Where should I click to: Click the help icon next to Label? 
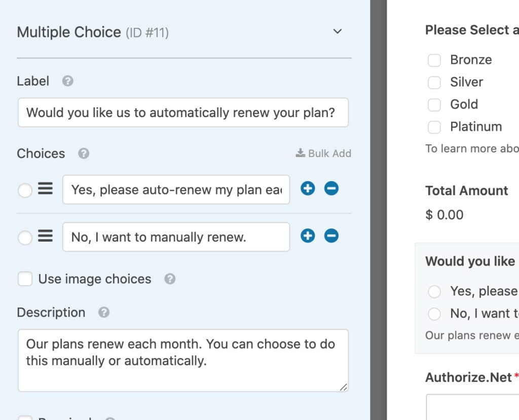coord(68,81)
